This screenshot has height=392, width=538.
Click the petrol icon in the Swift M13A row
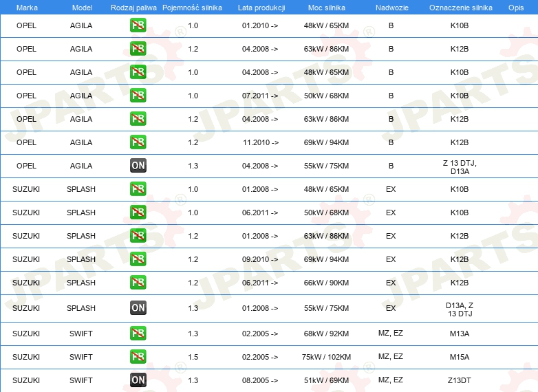(138, 334)
